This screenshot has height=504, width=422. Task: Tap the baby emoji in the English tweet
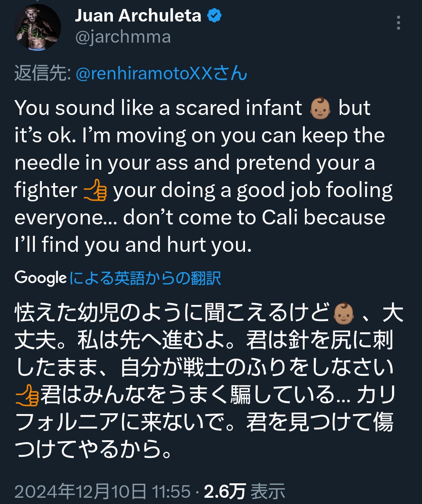point(320,108)
